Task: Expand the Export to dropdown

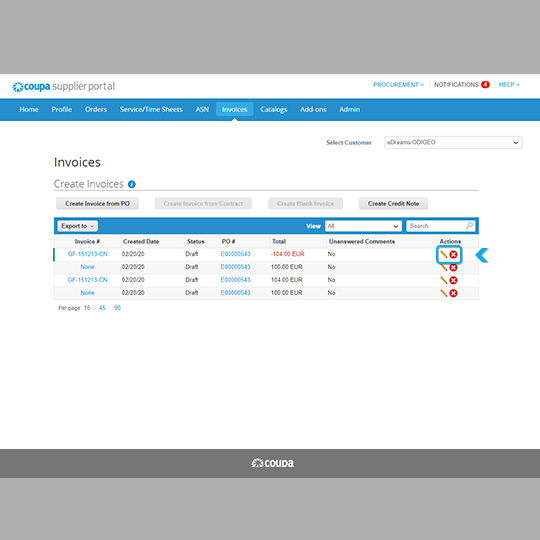Action: [77, 226]
